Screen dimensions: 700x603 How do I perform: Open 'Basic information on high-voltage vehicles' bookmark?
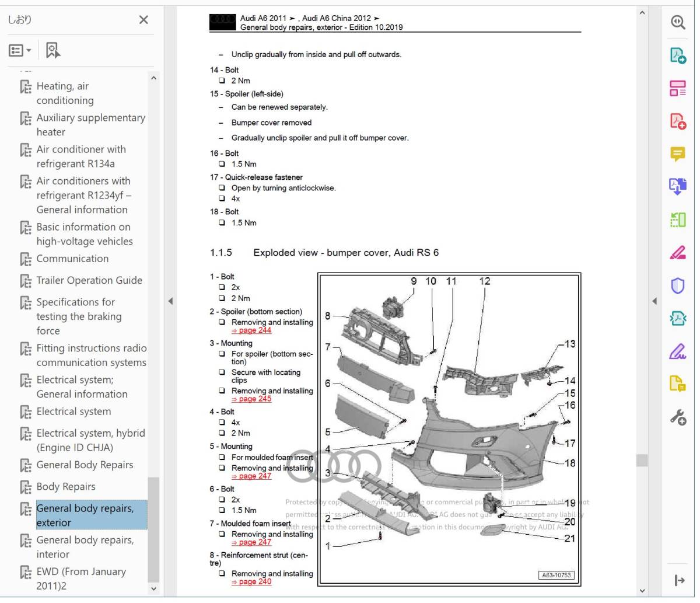(85, 234)
